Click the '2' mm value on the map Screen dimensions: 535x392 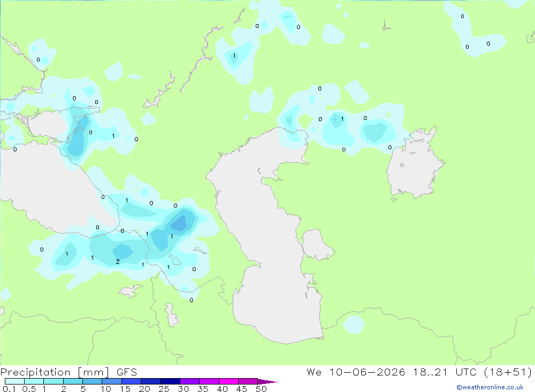118,262
